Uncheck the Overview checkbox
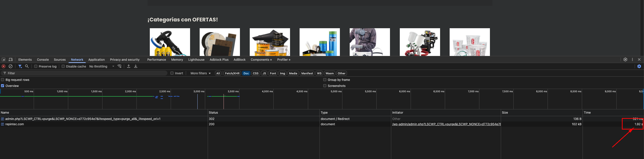 click(3, 86)
